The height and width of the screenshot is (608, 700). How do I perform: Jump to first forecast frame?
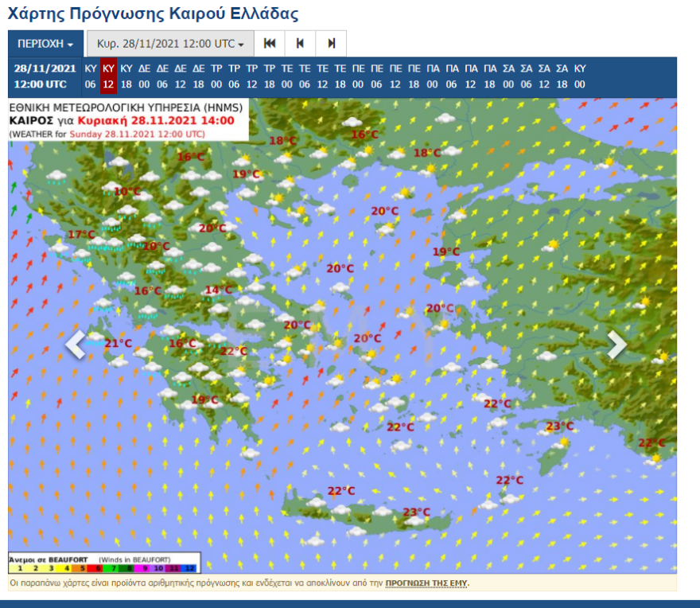[x=270, y=43]
